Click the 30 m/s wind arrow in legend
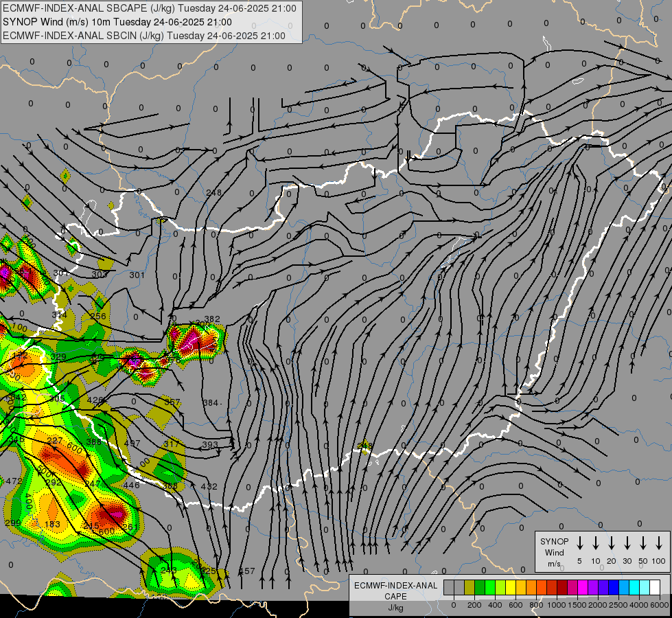The height and width of the screenshot is (618, 672). [627, 543]
